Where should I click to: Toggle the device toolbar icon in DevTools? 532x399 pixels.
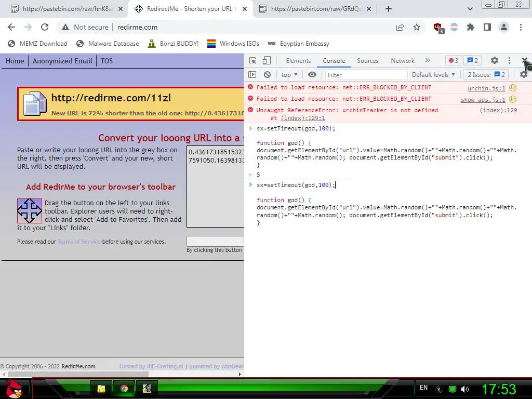[x=267, y=60]
